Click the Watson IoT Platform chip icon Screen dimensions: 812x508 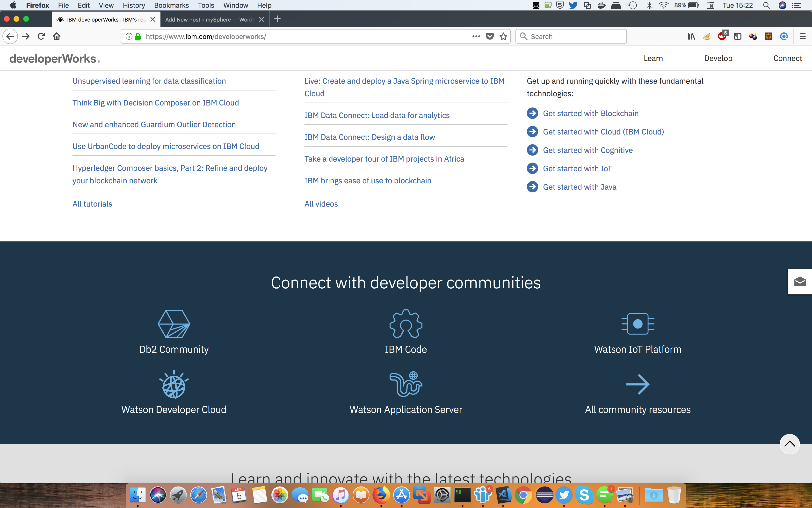pos(638,324)
